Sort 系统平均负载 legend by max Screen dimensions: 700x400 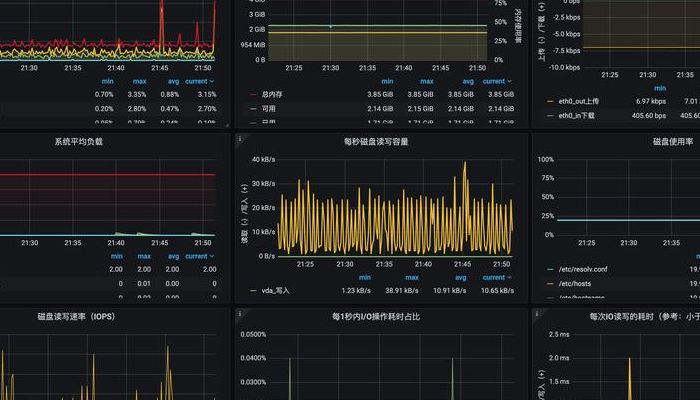tap(144, 256)
